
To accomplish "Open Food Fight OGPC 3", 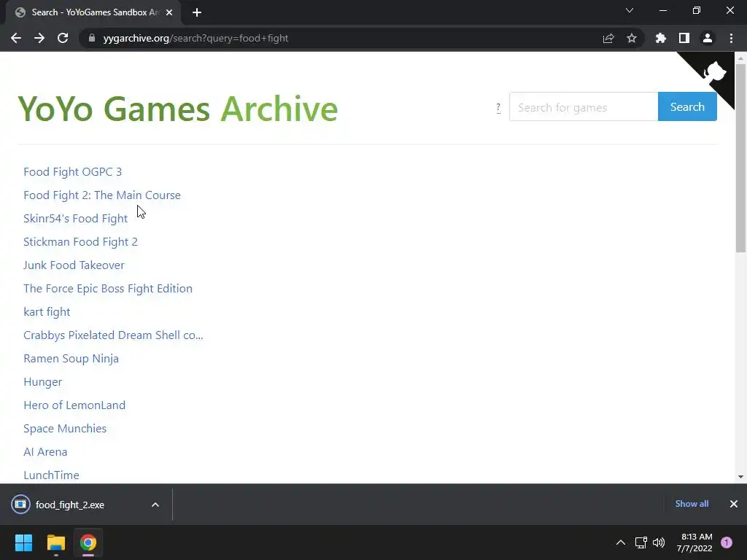I will click(73, 172).
